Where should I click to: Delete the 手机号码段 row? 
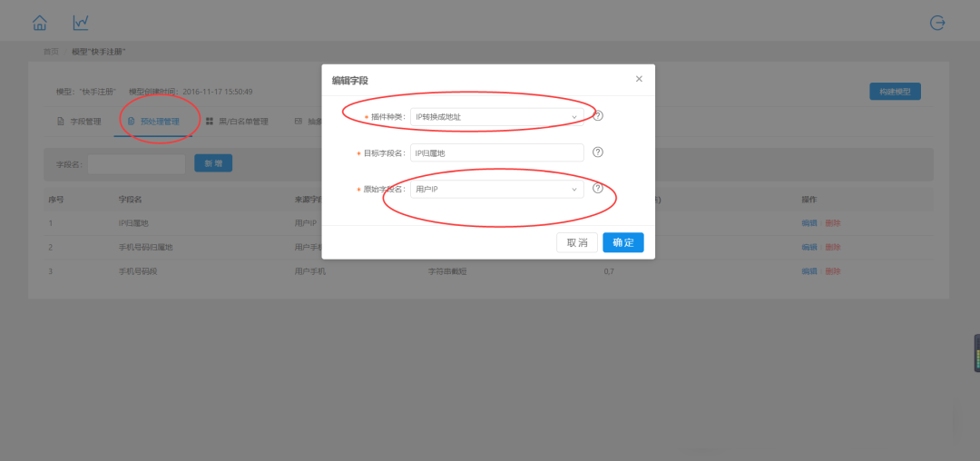tap(832, 271)
